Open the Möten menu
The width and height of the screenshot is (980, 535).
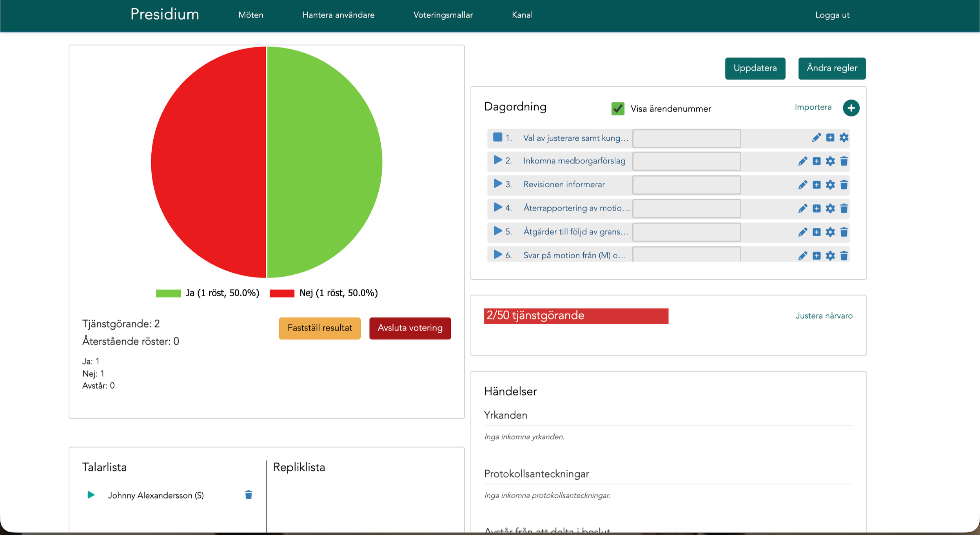250,15
